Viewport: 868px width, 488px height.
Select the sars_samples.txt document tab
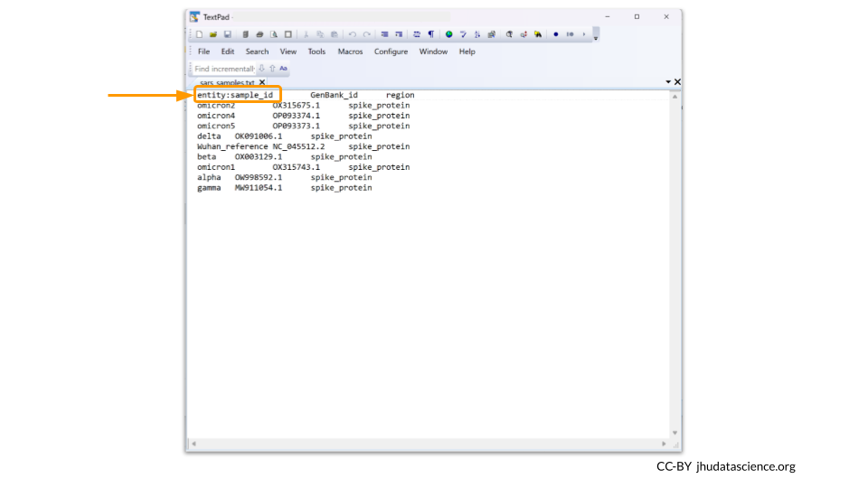click(227, 83)
